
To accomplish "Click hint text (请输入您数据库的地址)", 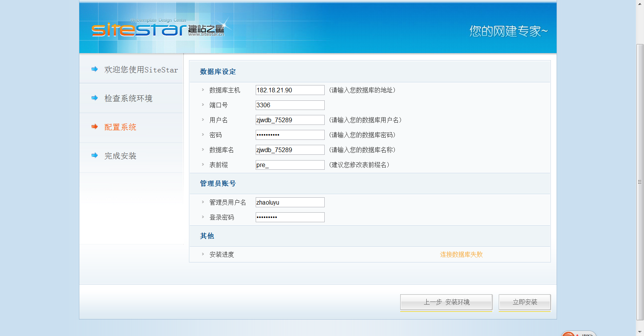I will (362, 90).
